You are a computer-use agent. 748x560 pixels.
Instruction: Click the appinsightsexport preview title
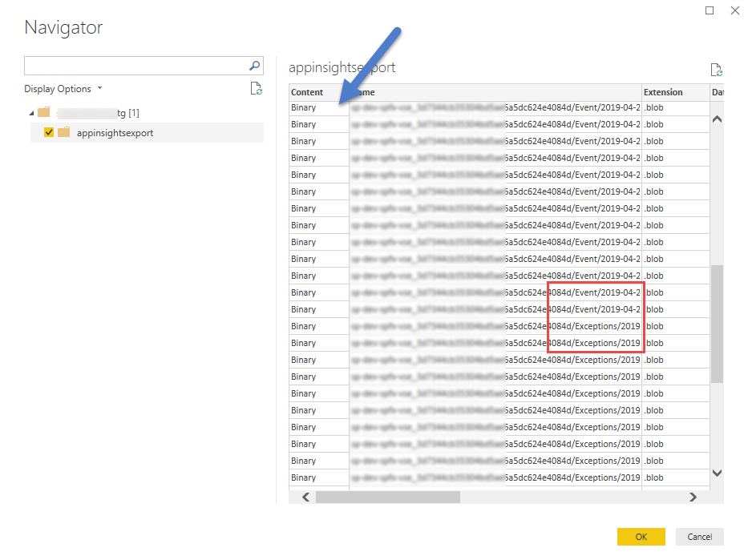[342, 67]
